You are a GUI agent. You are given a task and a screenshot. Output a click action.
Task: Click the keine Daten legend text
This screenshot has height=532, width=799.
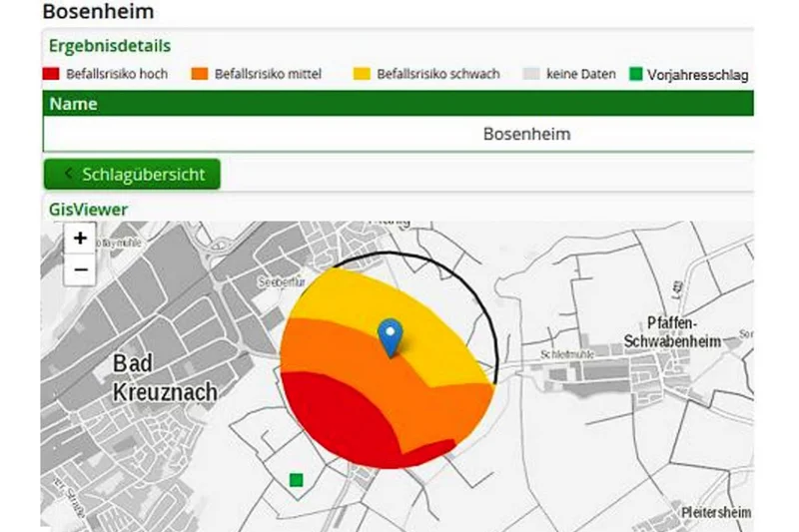(581, 74)
